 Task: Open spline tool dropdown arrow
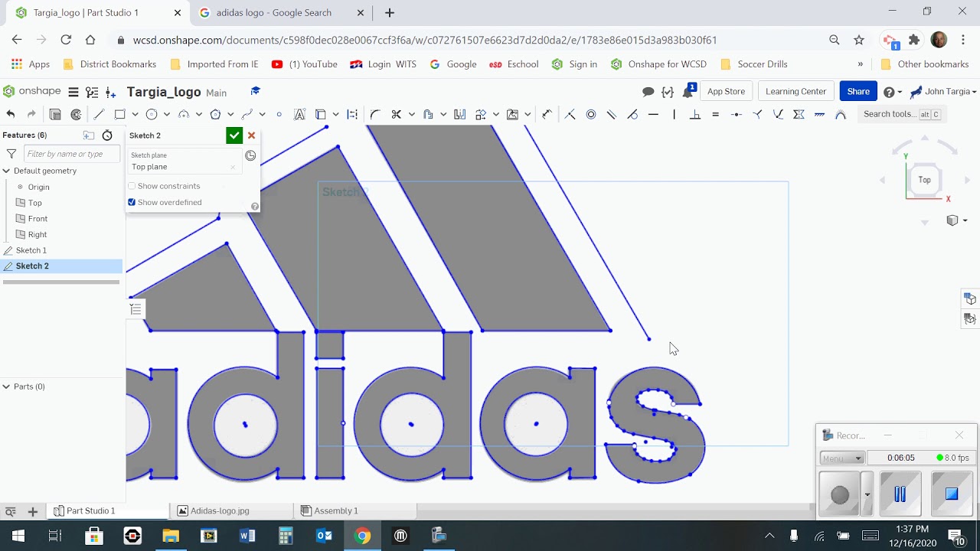point(262,114)
